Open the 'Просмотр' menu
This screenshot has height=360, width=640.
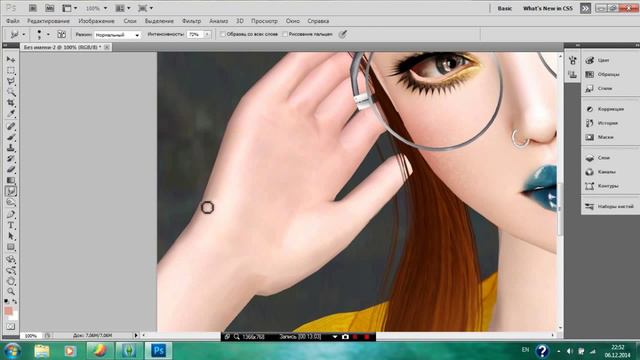pyautogui.click(x=264, y=21)
